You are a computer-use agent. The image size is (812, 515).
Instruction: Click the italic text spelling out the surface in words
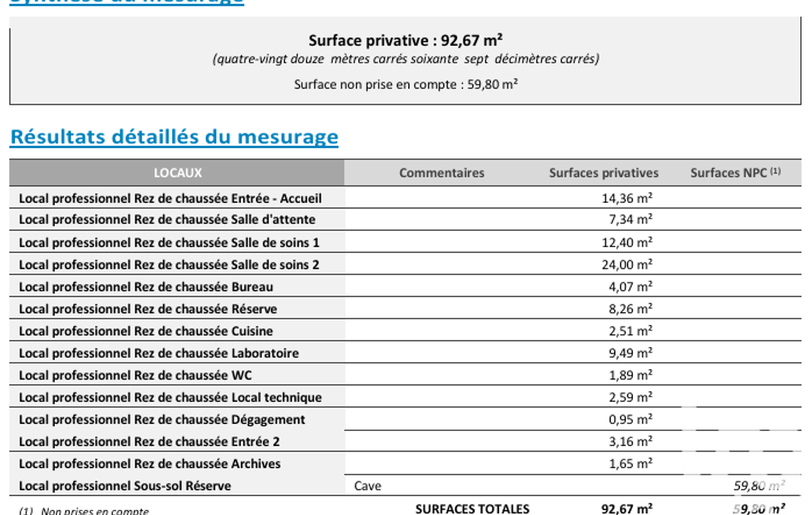[406, 59]
